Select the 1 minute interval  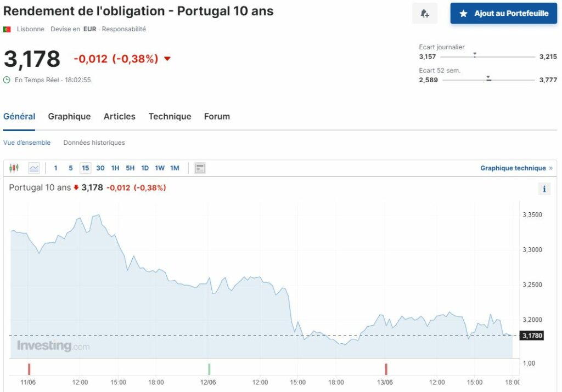click(x=55, y=168)
